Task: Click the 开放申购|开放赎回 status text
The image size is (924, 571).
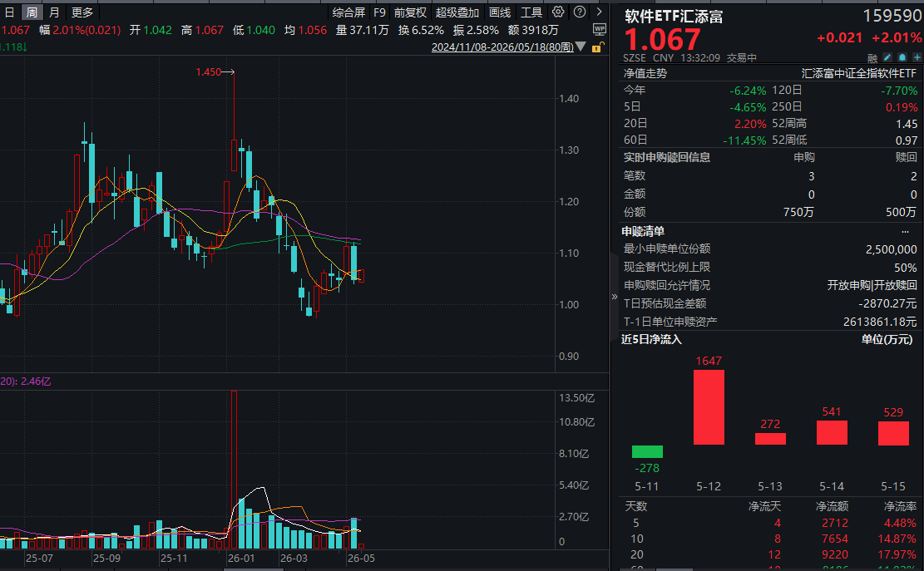Action: [x=872, y=286]
